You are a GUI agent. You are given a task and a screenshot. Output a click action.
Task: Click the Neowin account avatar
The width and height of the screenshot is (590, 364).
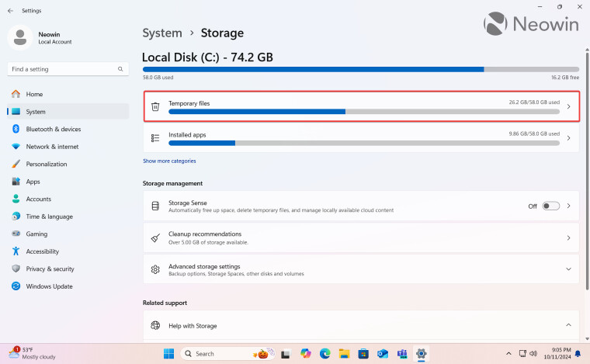coord(20,37)
